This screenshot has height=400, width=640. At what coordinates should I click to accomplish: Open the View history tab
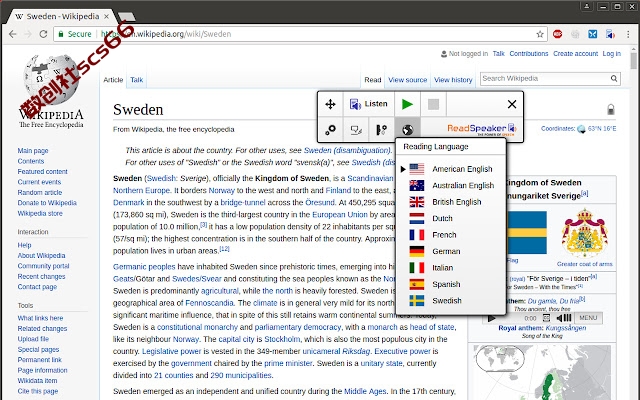453,80
